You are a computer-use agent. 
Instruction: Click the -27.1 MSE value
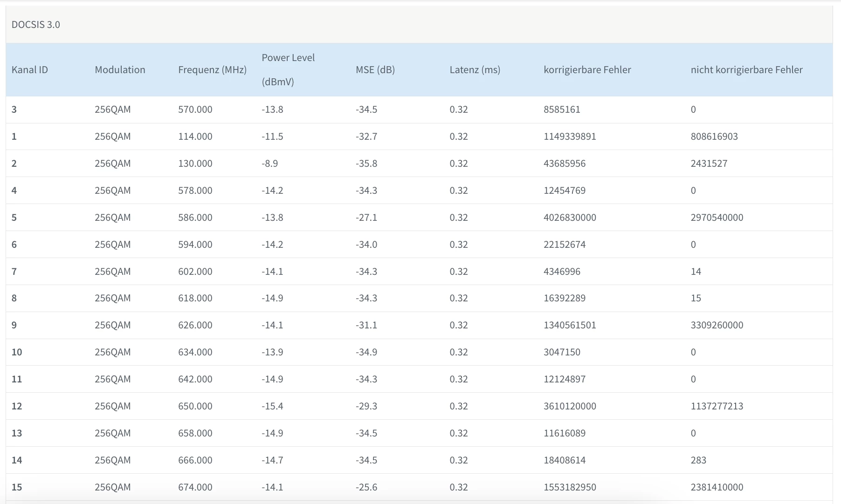click(x=366, y=218)
